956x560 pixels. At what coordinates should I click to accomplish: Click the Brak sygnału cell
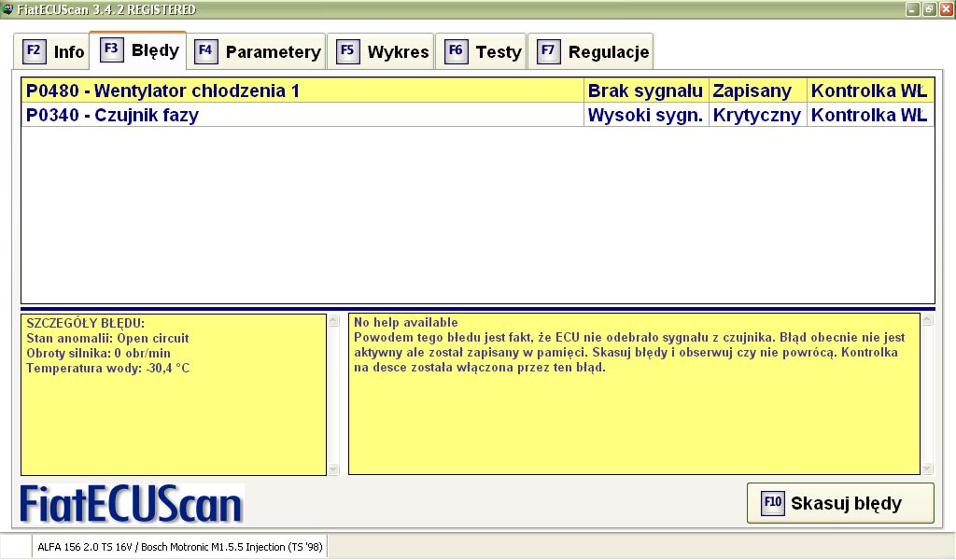[646, 91]
